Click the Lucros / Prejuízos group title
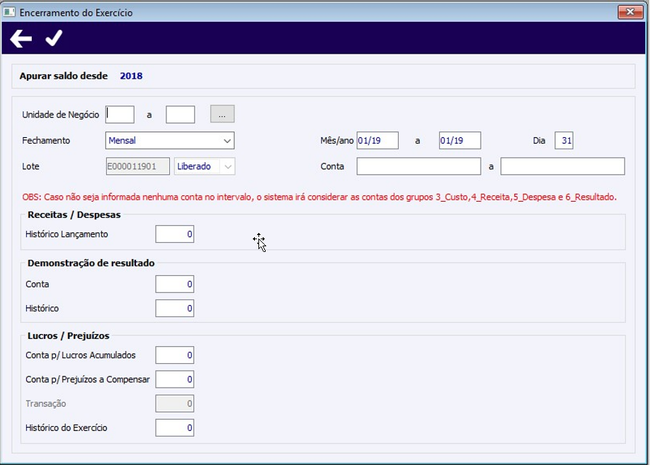The width and height of the screenshot is (650, 465). [x=68, y=336]
